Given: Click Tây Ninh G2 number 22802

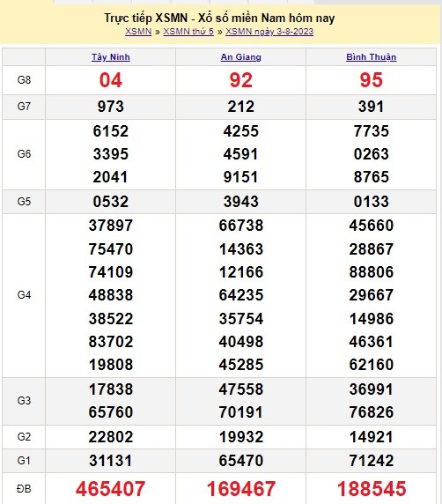Looking at the screenshot, I should (x=111, y=437).
